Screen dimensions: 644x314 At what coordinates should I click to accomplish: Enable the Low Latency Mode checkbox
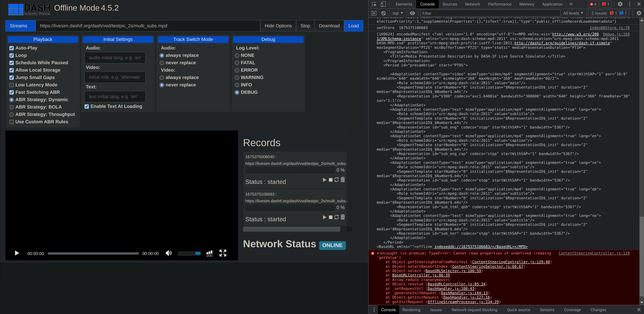[12, 85]
